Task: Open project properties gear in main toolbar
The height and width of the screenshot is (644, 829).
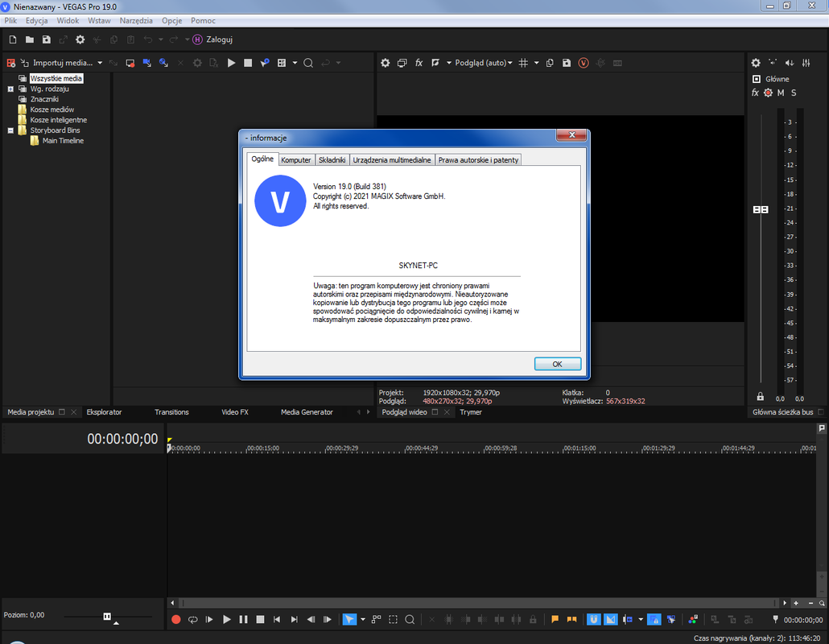Action: [x=80, y=39]
